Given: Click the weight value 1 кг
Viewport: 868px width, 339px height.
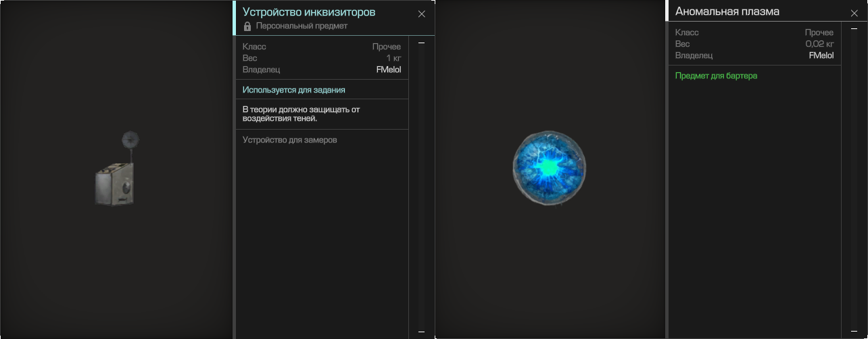Looking at the screenshot, I should [393, 58].
